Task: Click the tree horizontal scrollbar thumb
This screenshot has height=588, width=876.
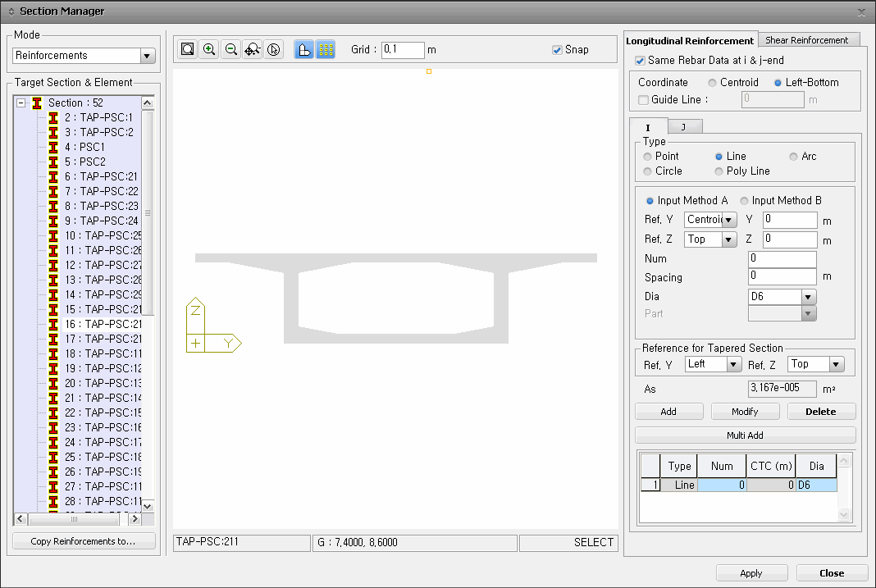Action: point(75,519)
